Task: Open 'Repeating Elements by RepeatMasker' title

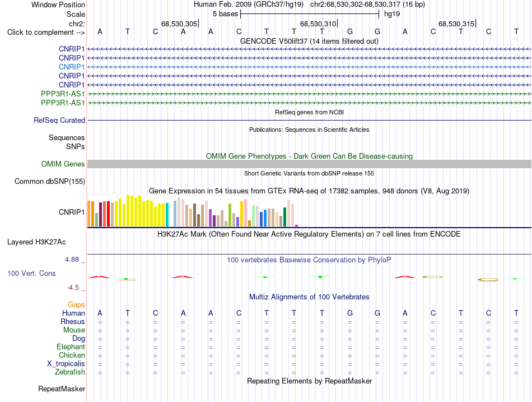Action: pos(309,381)
